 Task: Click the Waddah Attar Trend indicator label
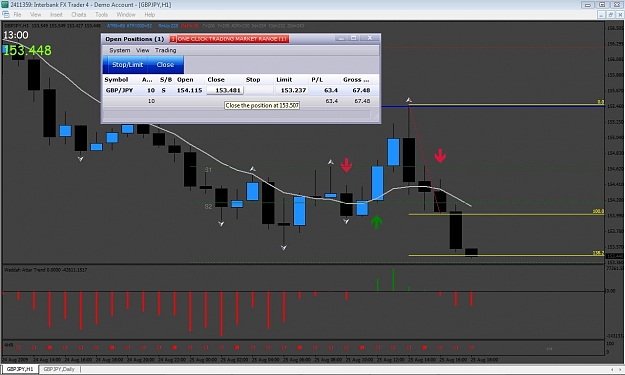coord(45,270)
